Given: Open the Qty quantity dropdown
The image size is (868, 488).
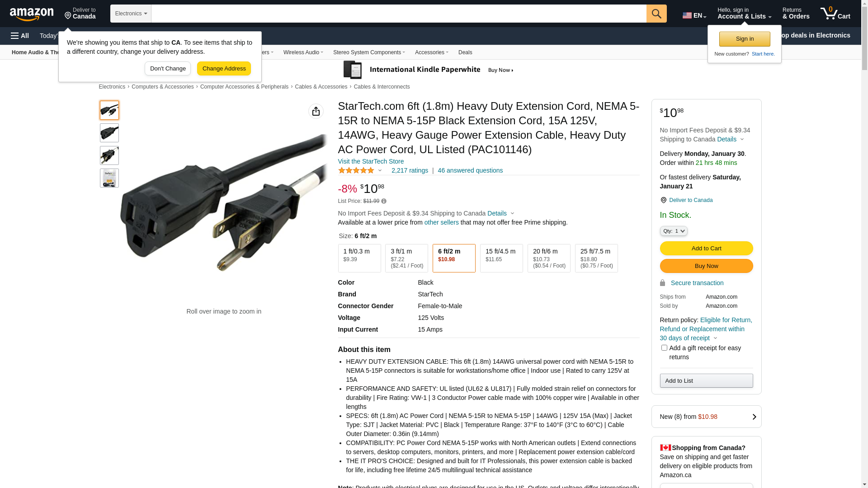Looking at the screenshot, I should coord(674,231).
